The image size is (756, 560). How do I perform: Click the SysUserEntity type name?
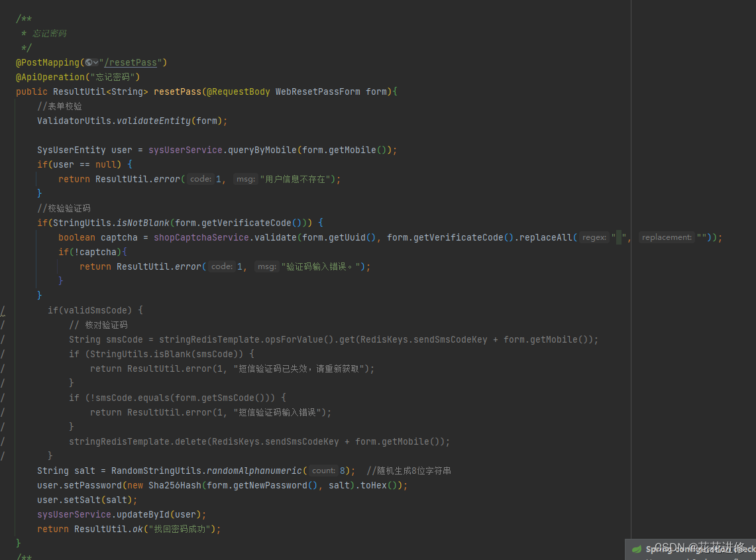click(72, 150)
